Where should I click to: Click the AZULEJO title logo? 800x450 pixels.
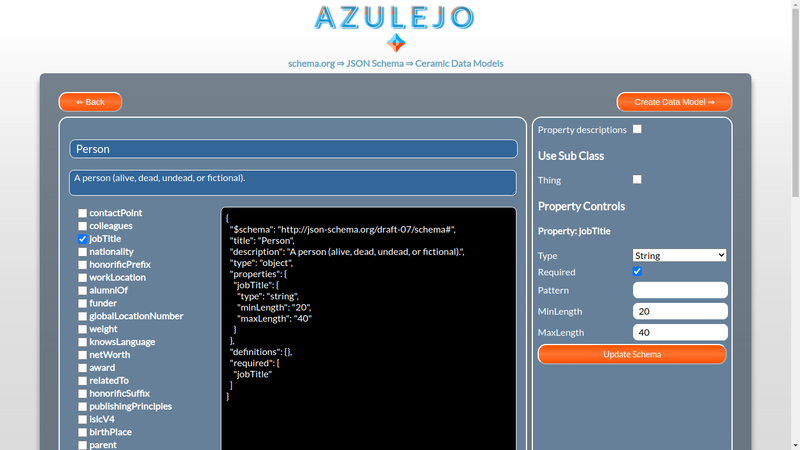[x=394, y=18]
